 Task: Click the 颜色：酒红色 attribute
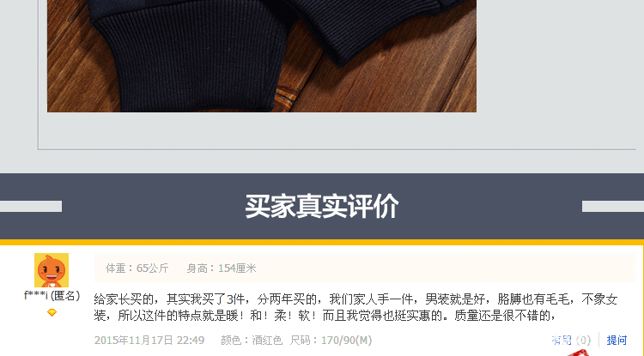tap(252, 340)
